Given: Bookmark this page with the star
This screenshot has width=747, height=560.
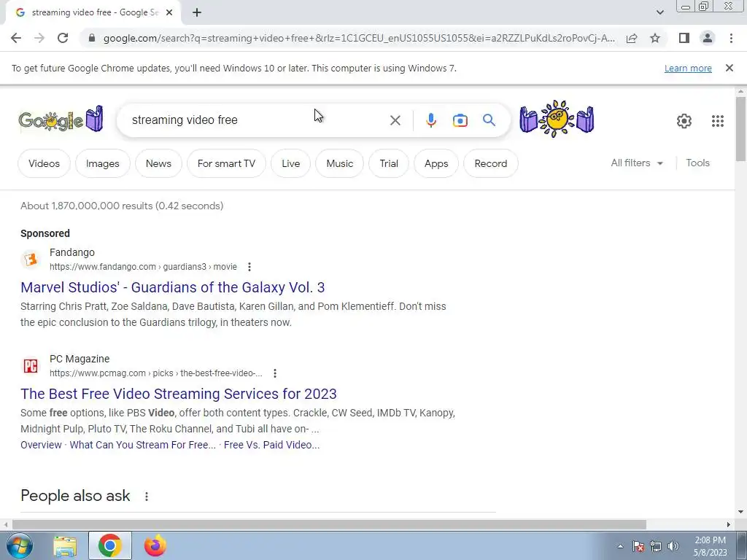Looking at the screenshot, I should (x=655, y=38).
